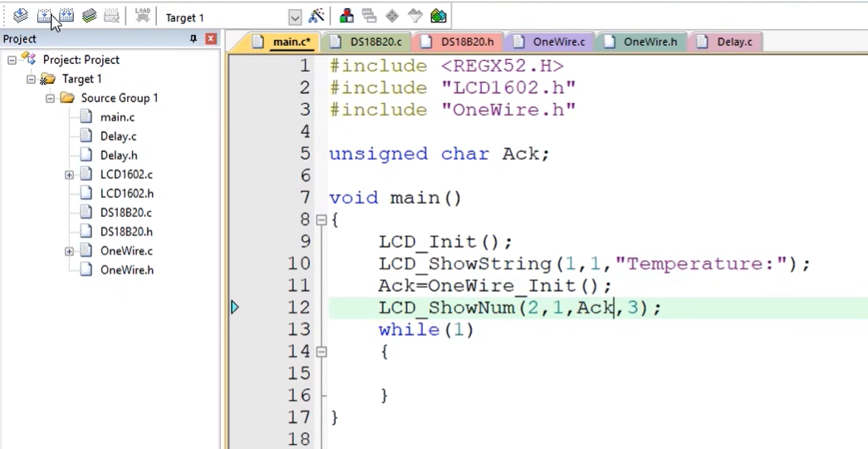Image resolution: width=868 pixels, height=449 pixels.
Task: Click the Select Software Packs icon
Action: point(415,16)
